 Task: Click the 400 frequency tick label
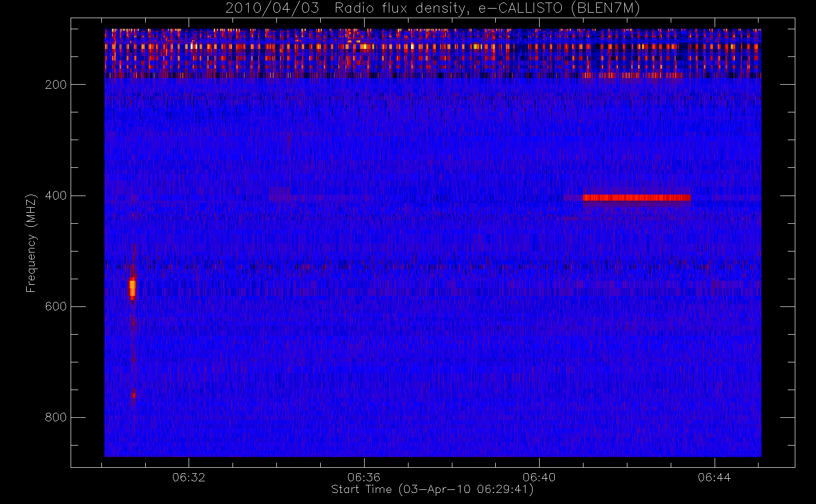click(55, 196)
